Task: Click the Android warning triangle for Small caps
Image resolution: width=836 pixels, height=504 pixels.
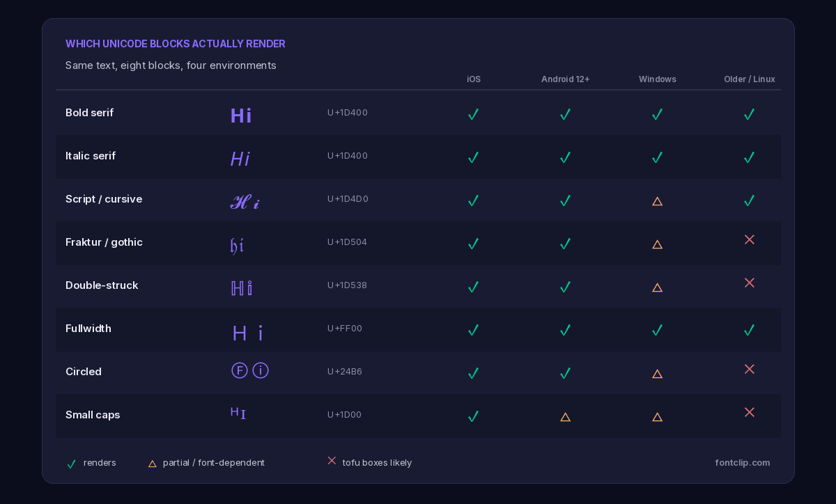Action: 565,417
